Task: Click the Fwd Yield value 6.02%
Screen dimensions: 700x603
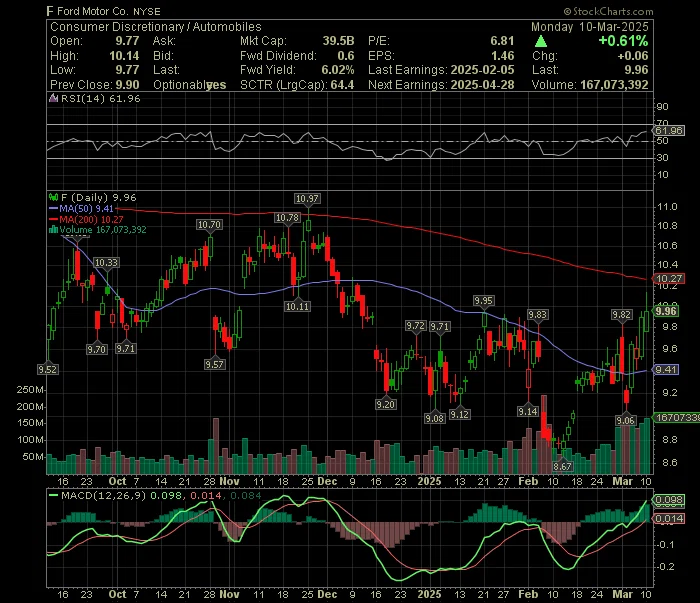Action: pos(338,70)
